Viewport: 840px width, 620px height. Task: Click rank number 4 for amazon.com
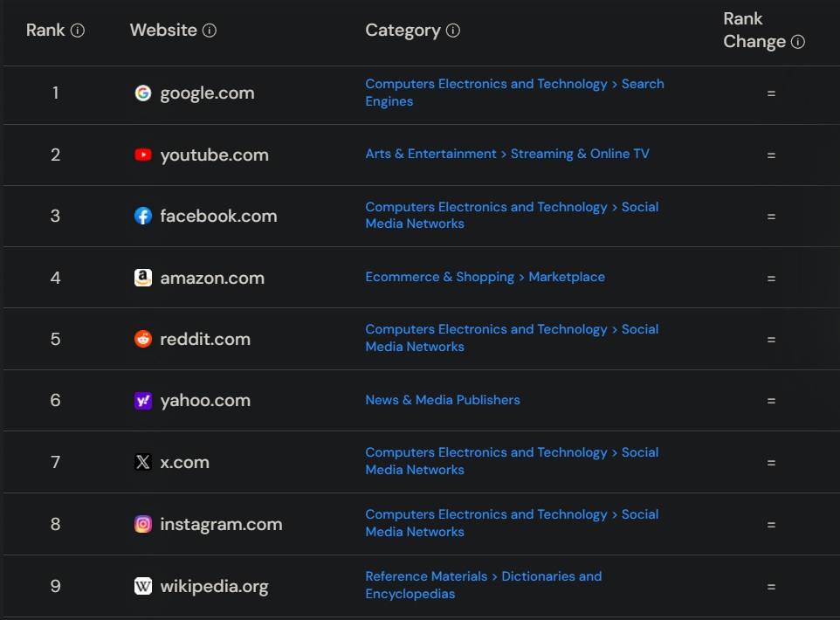click(x=55, y=278)
